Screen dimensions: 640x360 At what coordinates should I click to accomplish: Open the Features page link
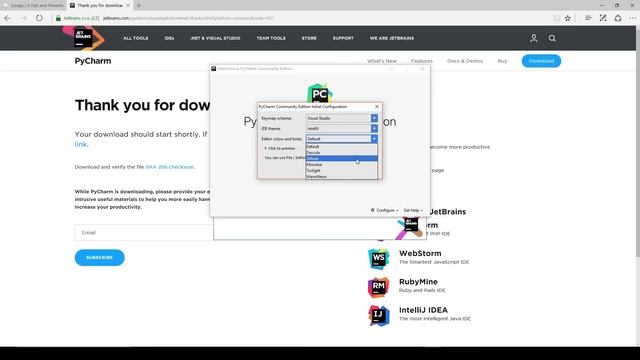422,61
